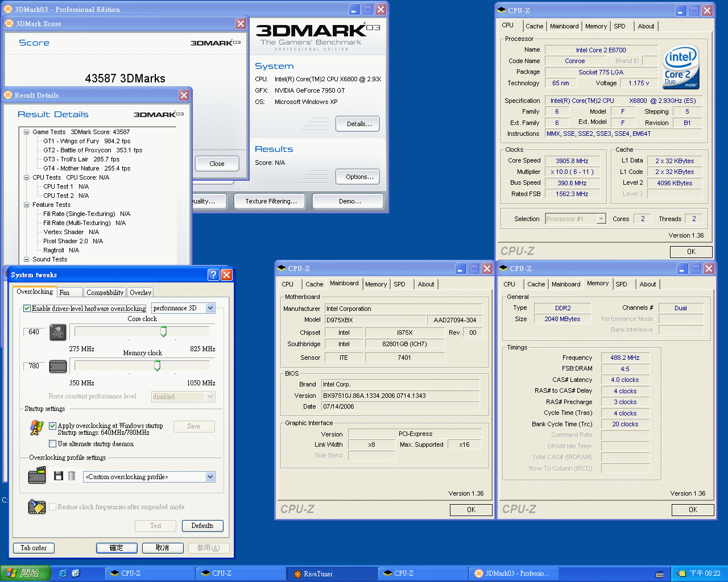
Task: Click OK in the Memory CPU-Z window
Action: click(x=693, y=510)
